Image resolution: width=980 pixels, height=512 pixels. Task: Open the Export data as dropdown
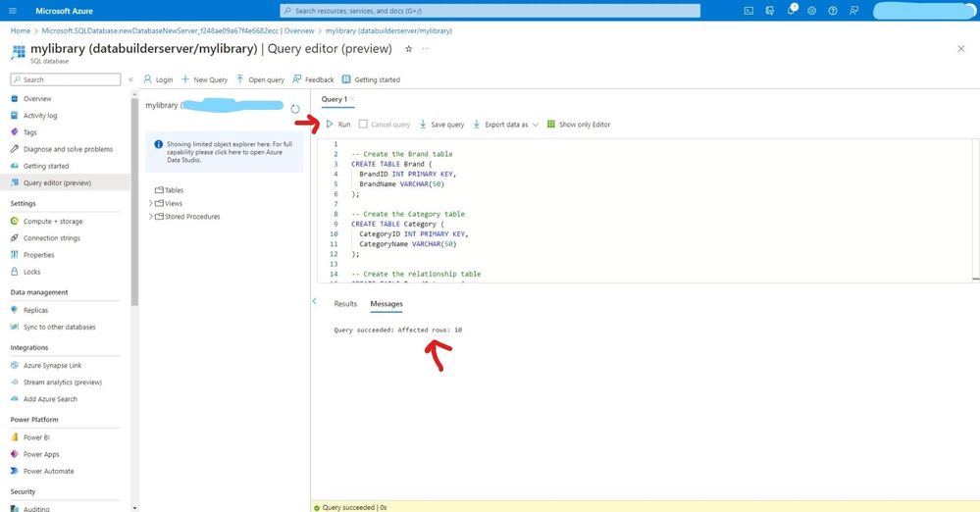point(505,125)
